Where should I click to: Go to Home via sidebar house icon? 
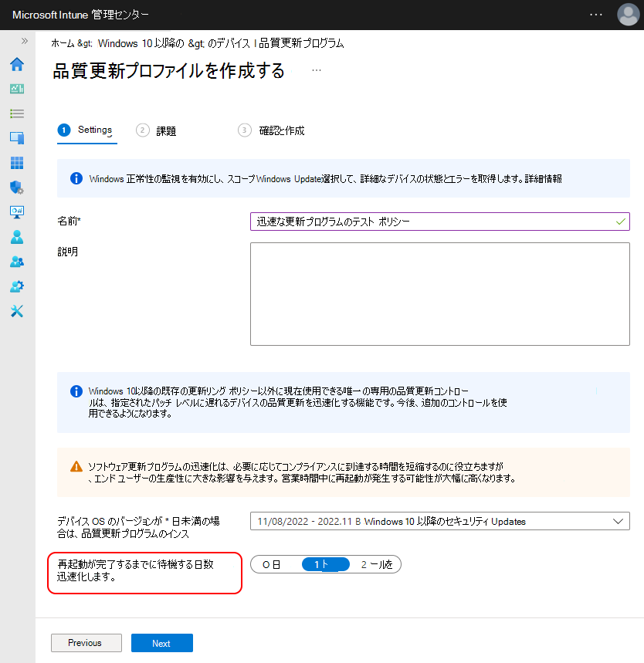coord(17,64)
